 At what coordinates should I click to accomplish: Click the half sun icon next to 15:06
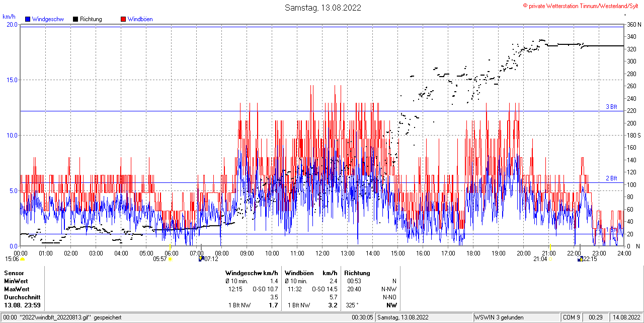coord(23,259)
